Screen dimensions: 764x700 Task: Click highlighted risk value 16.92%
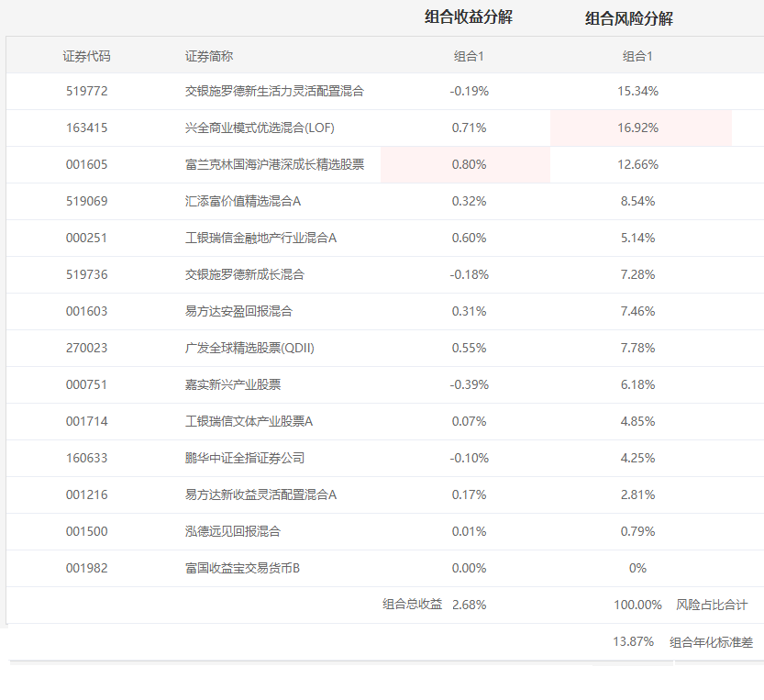(x=637, y=128)
